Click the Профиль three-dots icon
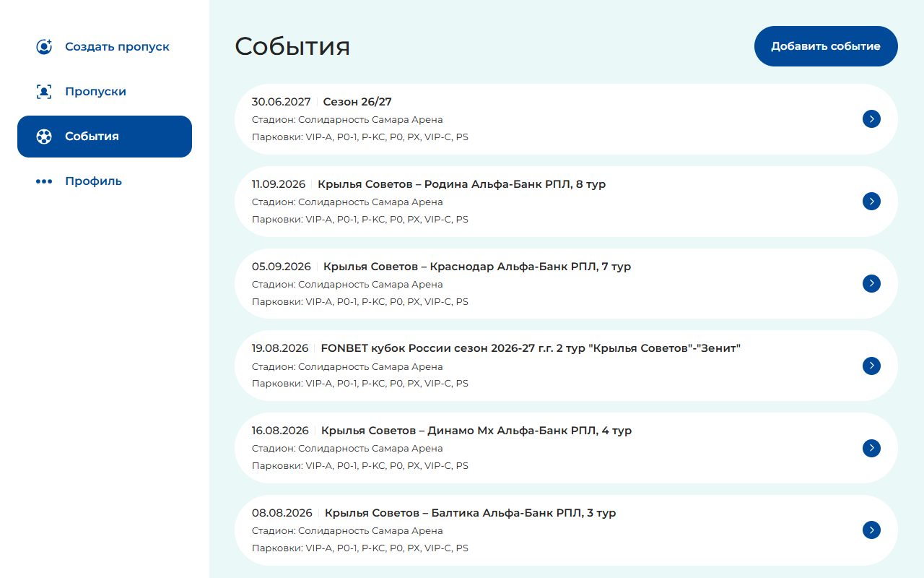 coord(44,181)
